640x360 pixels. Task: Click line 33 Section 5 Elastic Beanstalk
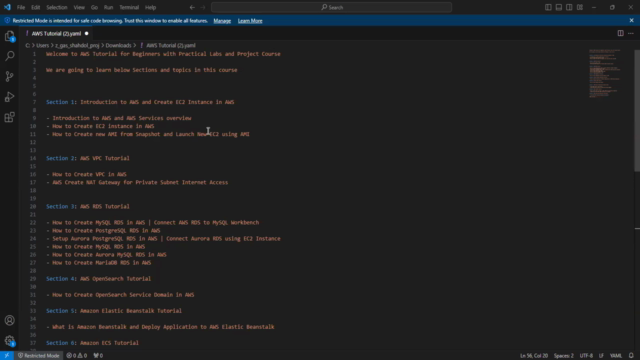point(114,311)
